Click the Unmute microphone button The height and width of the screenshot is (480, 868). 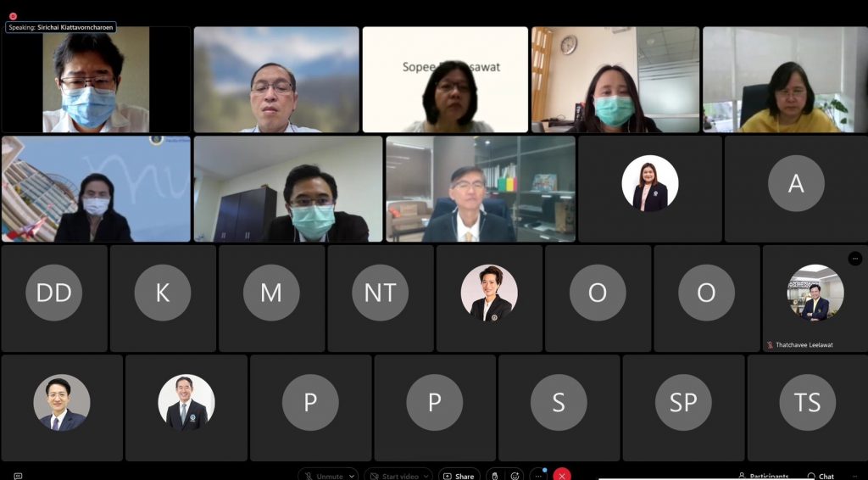pyautogui.click(x=323, y=476)
